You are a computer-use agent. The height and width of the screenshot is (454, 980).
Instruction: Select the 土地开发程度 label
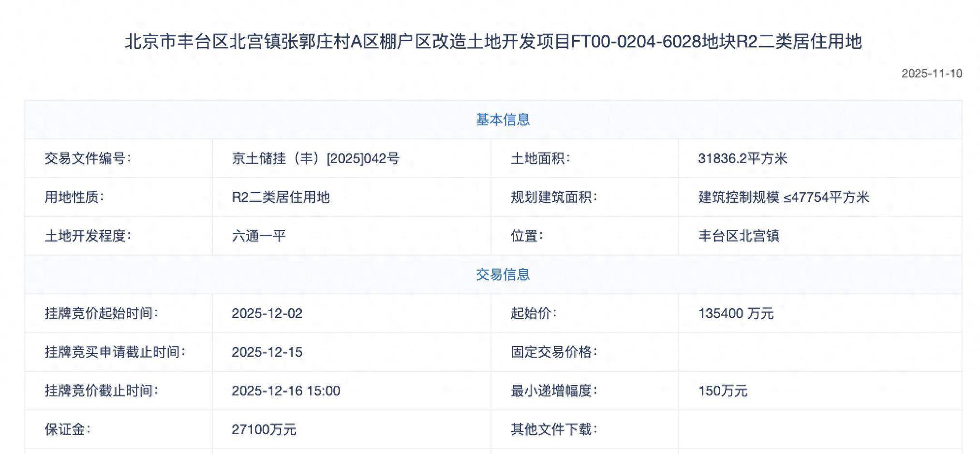click(88, 236)
